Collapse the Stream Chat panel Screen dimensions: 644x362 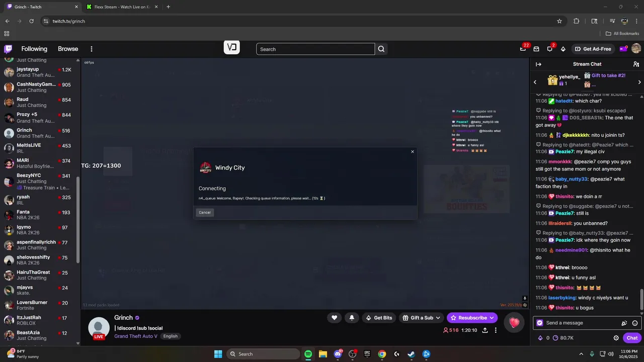(x=538, y=64)
